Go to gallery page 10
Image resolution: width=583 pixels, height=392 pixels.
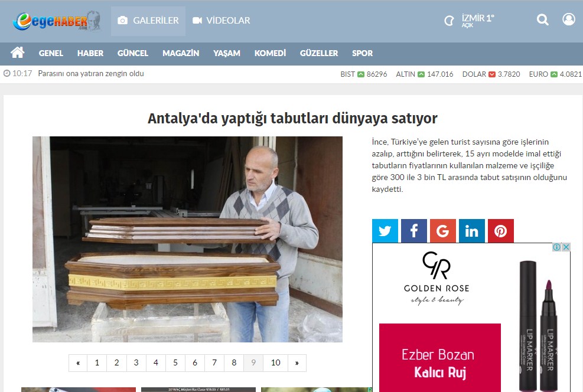click(275, 363)
